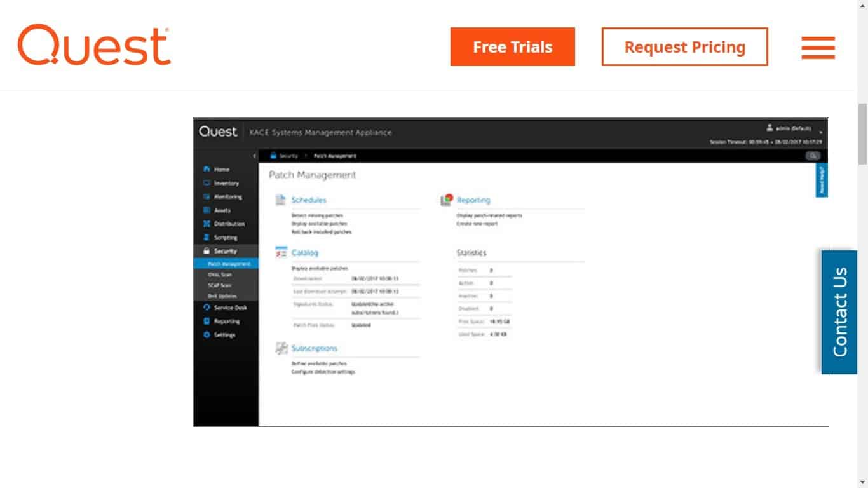Click the Request Pricing button
The width and height of the screenshot is (868, 488).
tap(685, 47)
